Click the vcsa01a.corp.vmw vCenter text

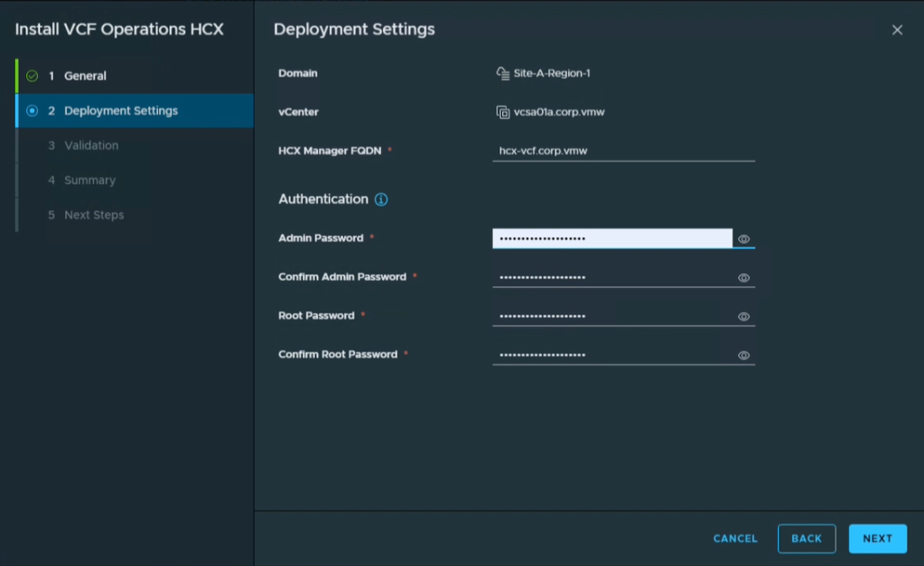point(558,112)
